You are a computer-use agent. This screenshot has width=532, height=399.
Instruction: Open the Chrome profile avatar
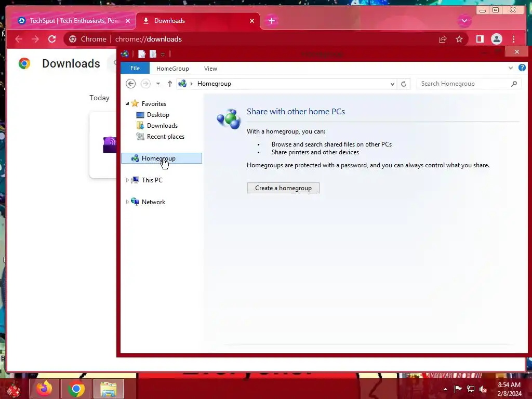496,39
